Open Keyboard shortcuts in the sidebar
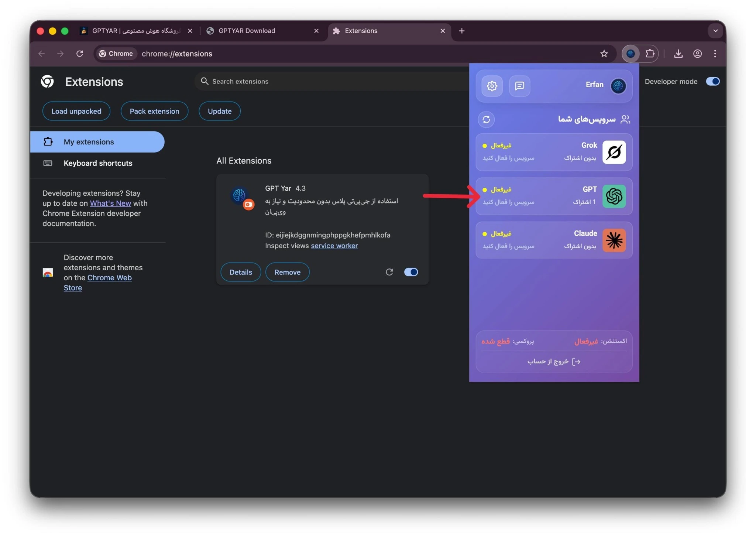The width and height of the screenshot is (756, 537). (97, 163)
